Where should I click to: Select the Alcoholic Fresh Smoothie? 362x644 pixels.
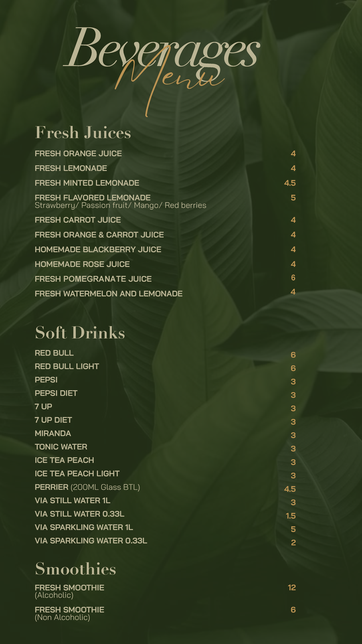coord(70,591)
